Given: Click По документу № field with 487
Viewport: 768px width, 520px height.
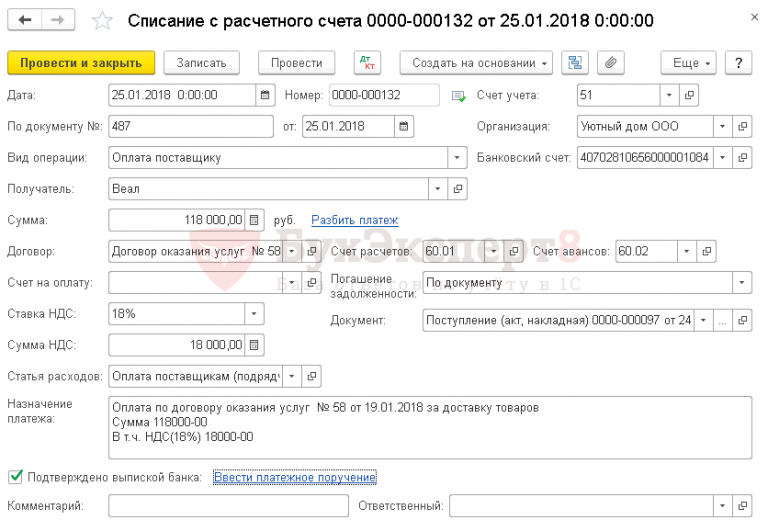Looking at the screenshot, I should click(191, 126).
